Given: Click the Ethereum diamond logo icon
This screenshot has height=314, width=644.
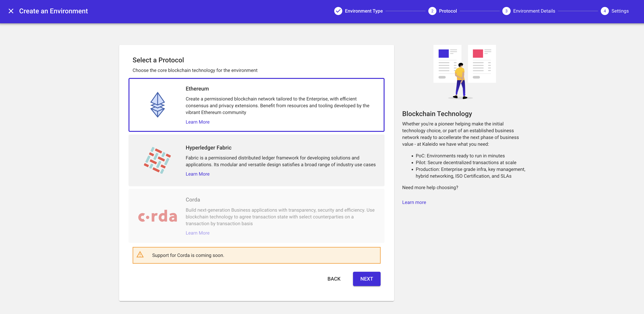Looking at the screenshot, I should coord(157,105).
